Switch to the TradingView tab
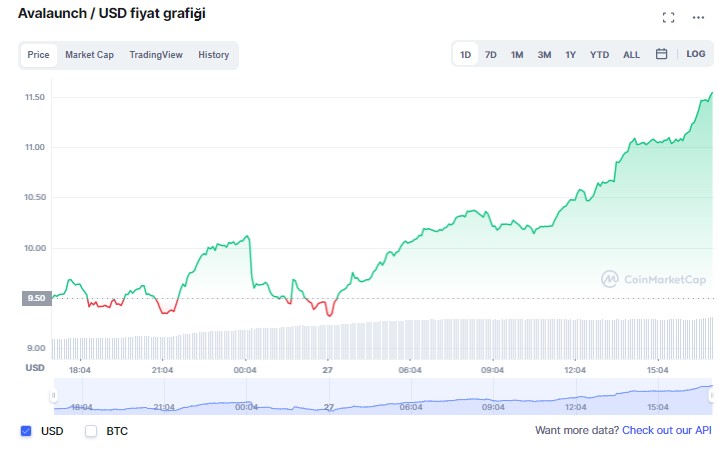The width and height of the screenshot is (719, 462). coord(156,55)
